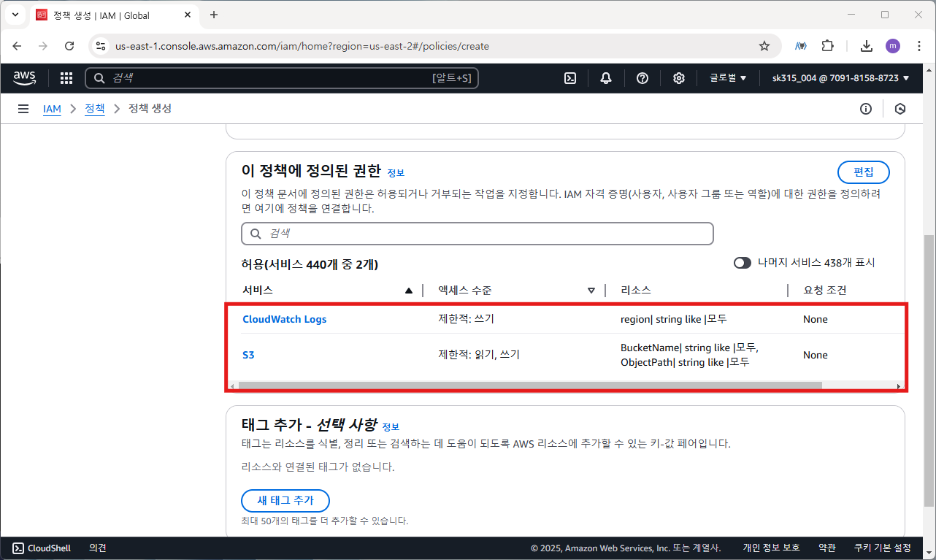The image size is (936, 560).
Task: Click the page vertical scrollbar
Action: 929,371
